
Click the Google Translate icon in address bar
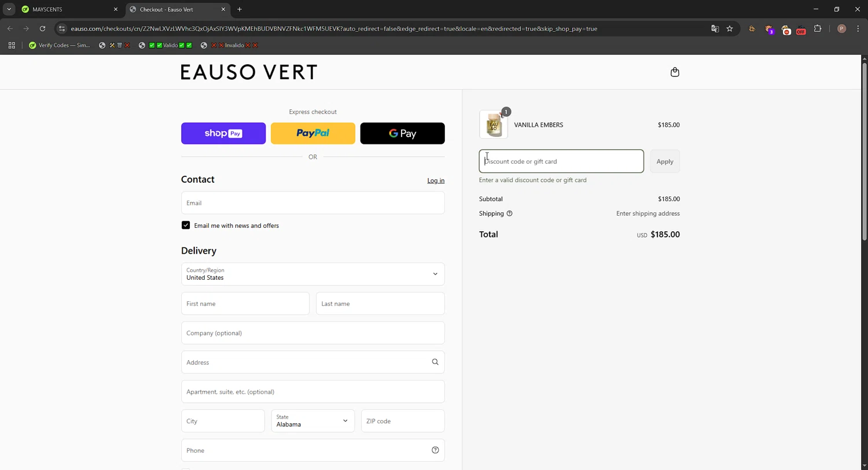715,28
